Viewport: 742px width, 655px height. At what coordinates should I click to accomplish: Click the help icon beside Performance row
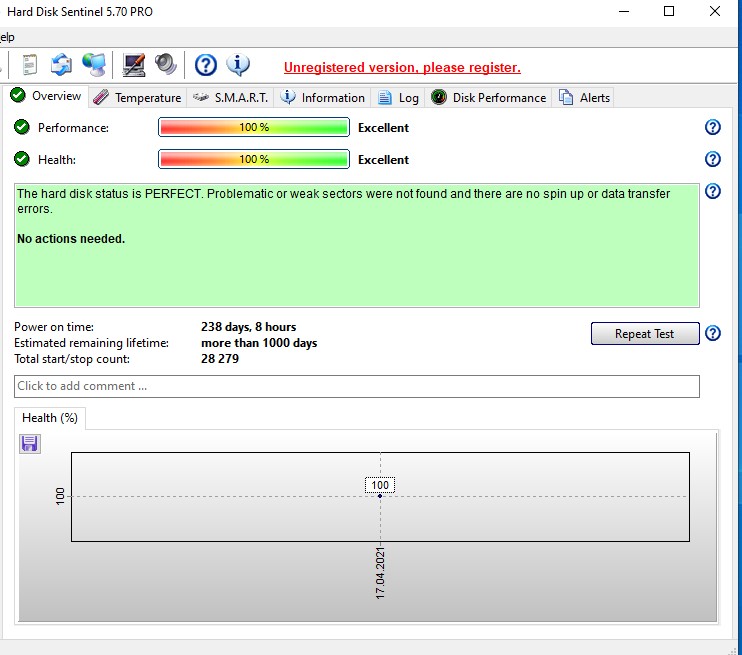coord(713,127)
